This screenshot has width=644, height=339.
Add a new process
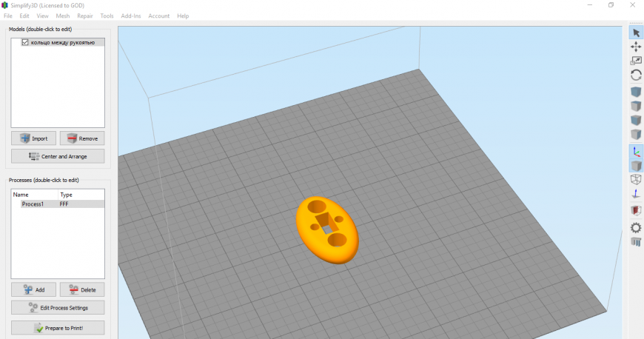33,289
